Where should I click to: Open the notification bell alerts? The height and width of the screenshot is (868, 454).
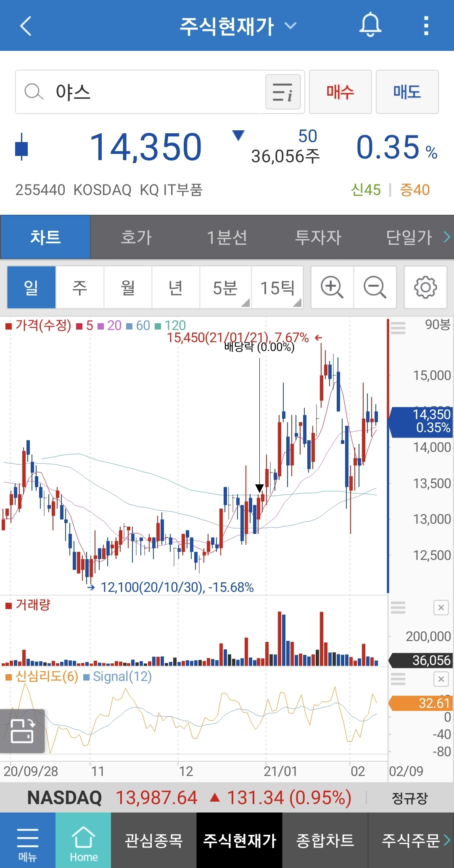pos(370,25)
